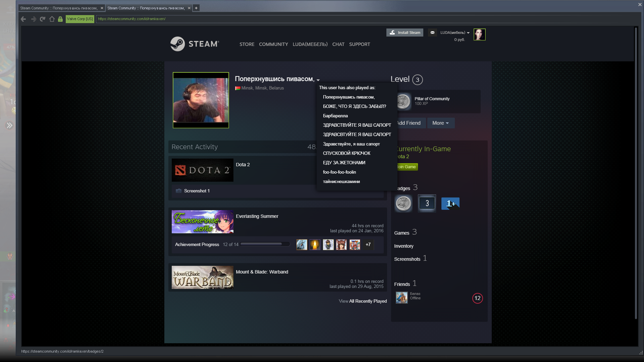Viewport: 644px width, 362px height.
Task: Click the padlock icon in the address bar
Action: coord(60,19)
